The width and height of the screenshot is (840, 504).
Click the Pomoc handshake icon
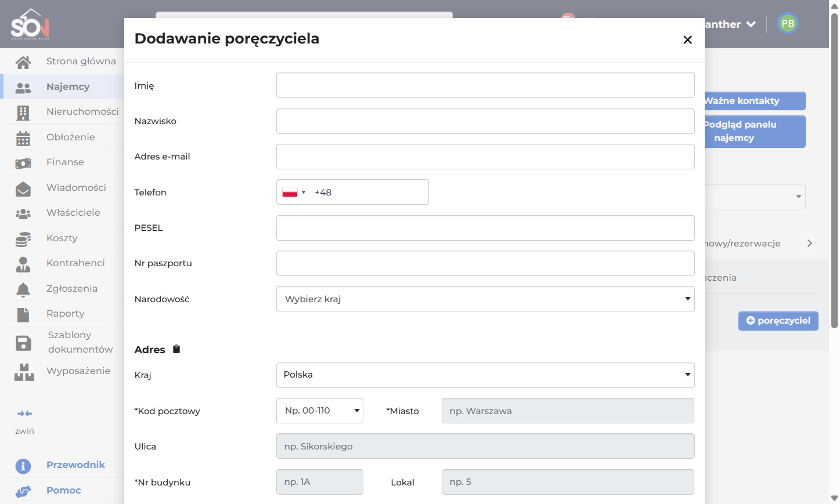click(x=23, y=492)
